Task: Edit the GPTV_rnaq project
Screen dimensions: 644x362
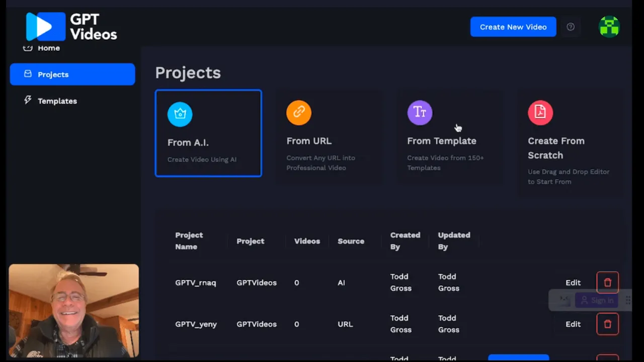Action: (573, 283)
